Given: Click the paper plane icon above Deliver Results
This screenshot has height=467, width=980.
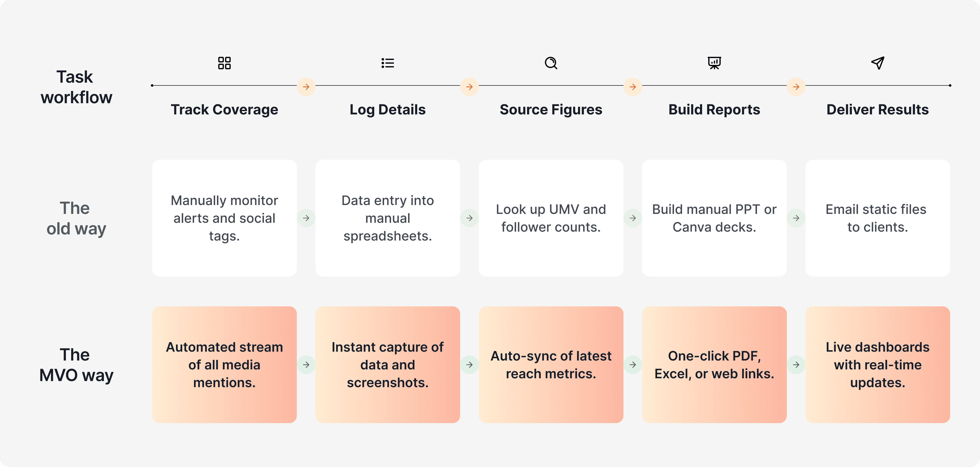Looking at the screenshot, I should tap(877, 63).
